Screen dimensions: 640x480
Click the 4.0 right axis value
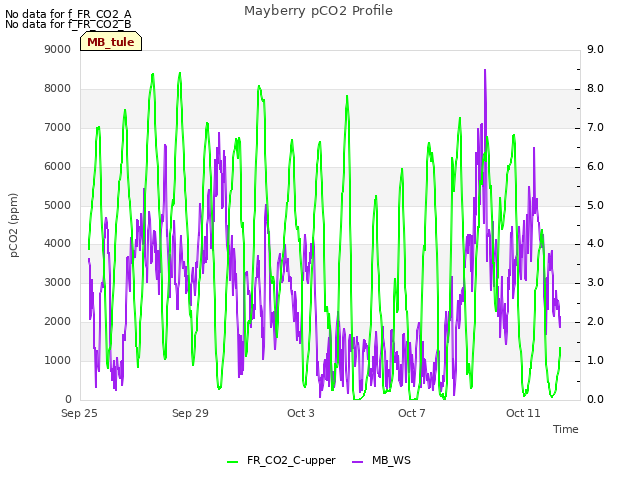point(595,244)
